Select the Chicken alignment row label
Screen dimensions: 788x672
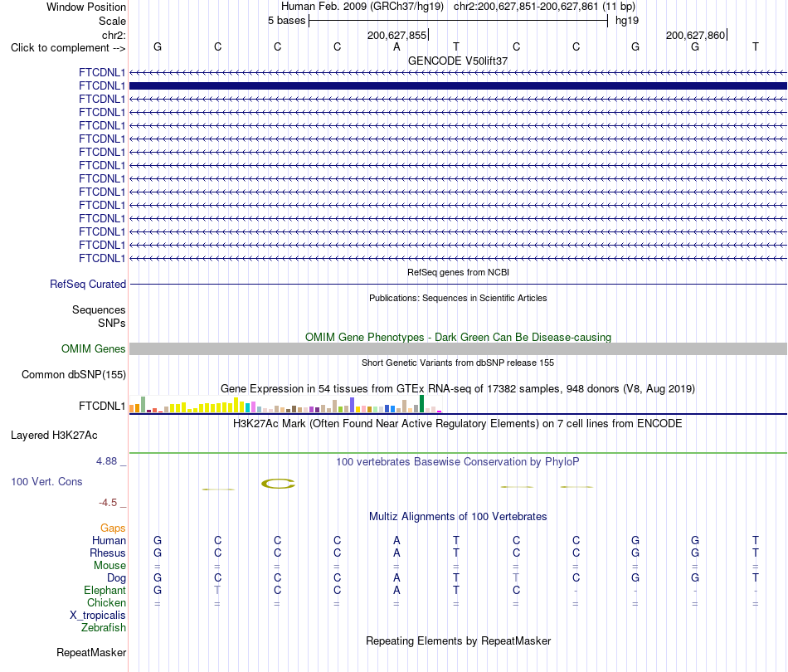106,602
